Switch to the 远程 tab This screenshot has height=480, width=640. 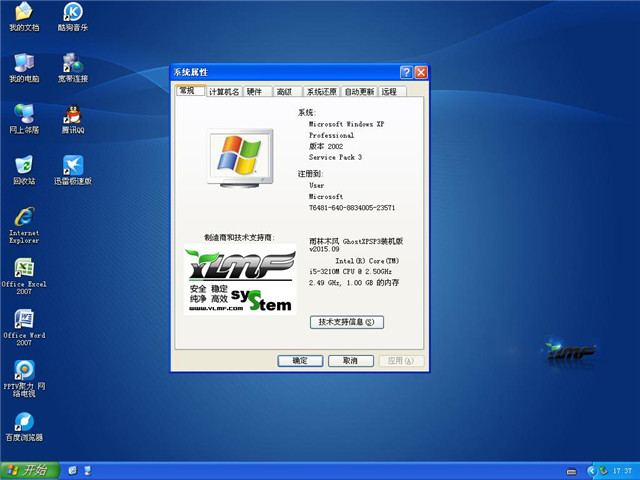[x=392, y=91]
